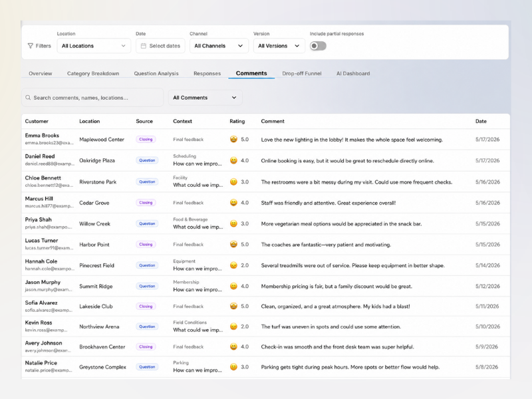Click Jason Murphy's date 5/12/2026
Image resolution: width=532 pixels, height=399 pixels.
[x=487, y=287]
